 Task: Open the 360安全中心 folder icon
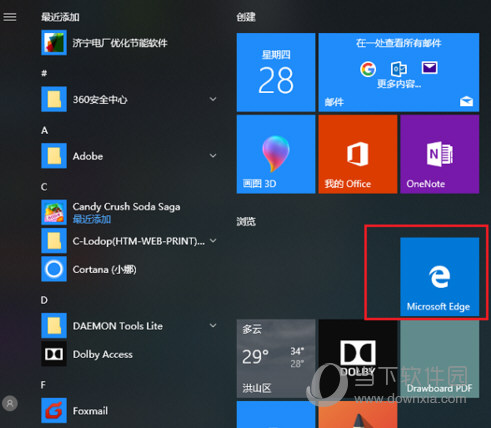[x=54, y=99]
